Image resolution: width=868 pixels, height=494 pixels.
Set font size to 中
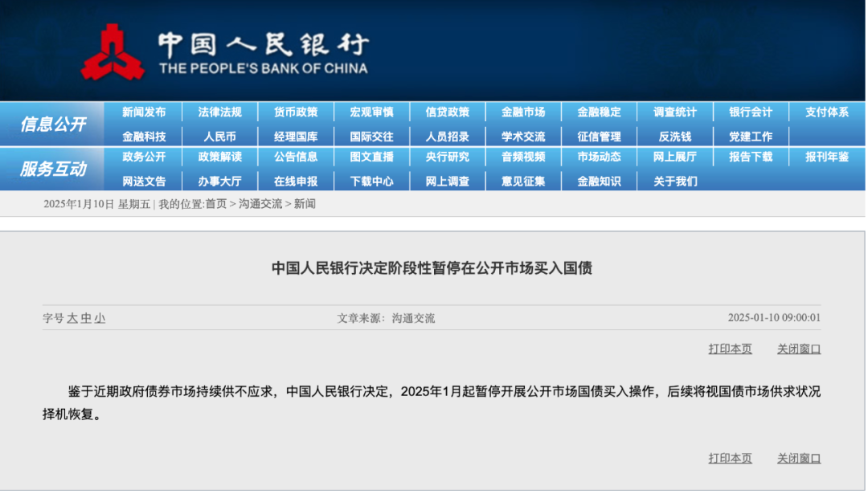pos(86,318)
